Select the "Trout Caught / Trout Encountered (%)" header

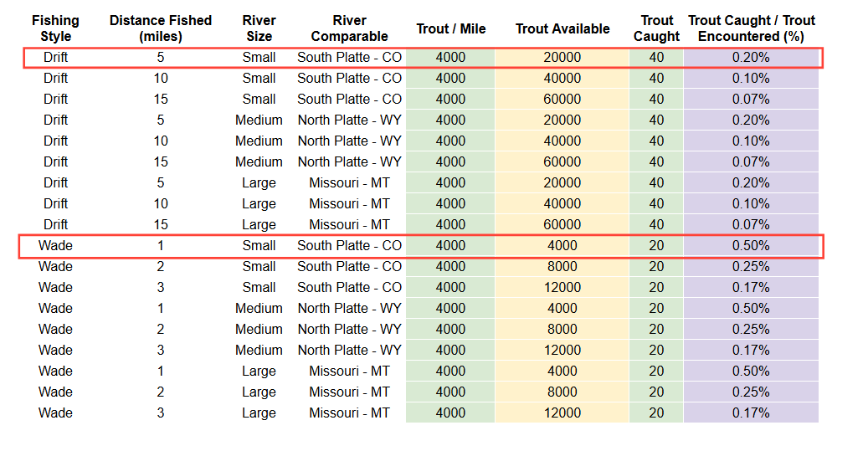click(x=751, y=28)
